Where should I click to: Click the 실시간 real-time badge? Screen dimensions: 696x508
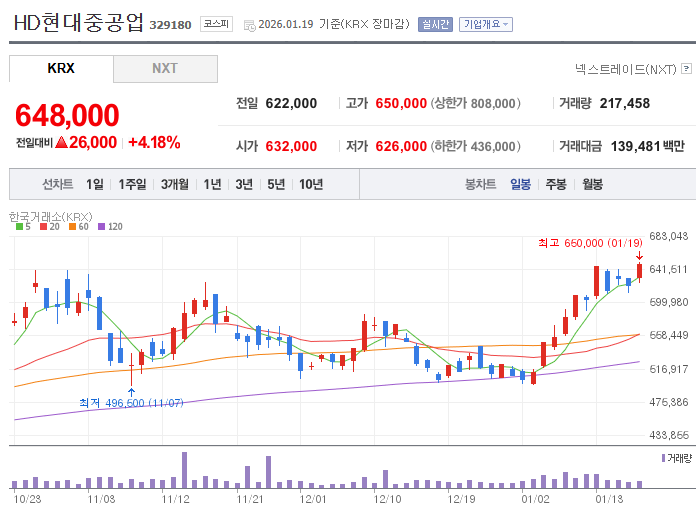click(x=435, y=24)
